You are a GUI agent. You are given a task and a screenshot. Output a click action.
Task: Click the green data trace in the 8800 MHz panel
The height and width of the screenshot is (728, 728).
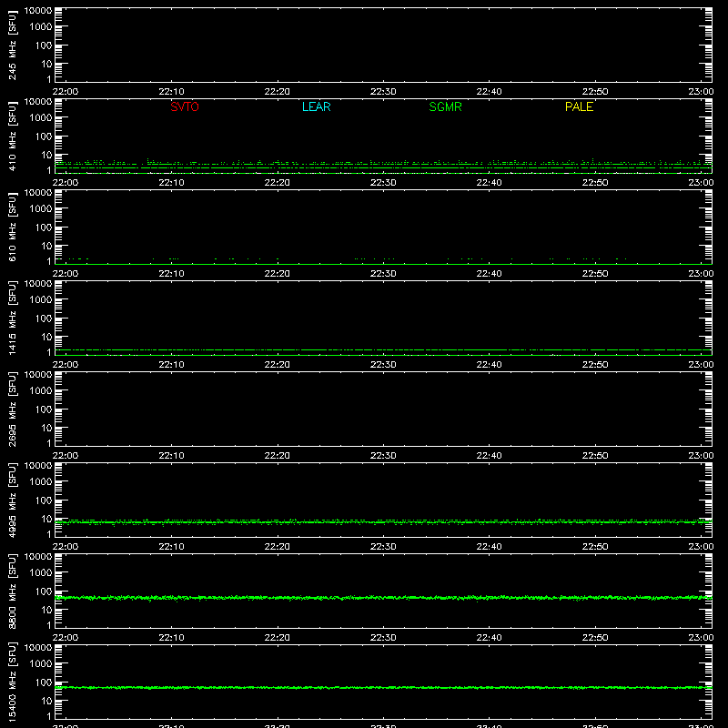point(383,598)
